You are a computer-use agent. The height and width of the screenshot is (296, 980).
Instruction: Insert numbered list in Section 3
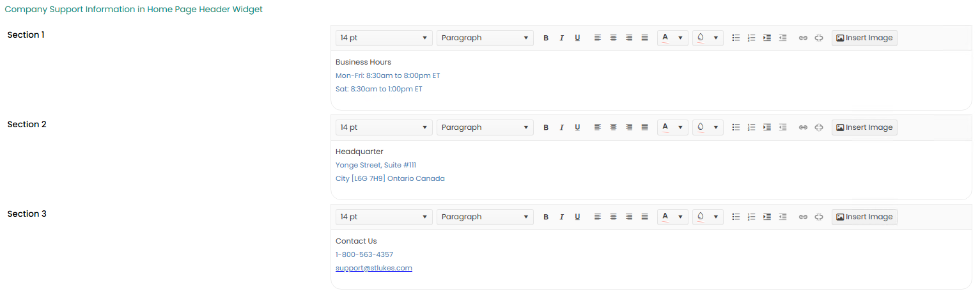[752, 217]
